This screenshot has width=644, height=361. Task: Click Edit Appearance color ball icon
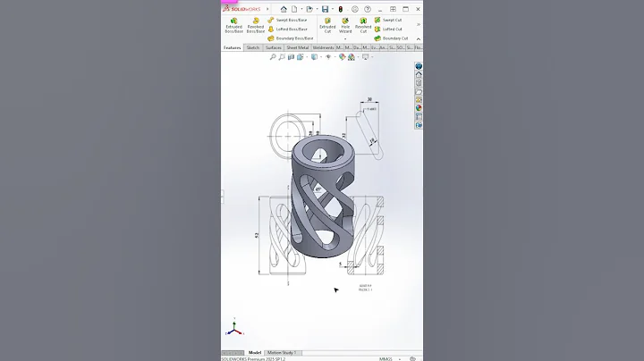point(342,57)
